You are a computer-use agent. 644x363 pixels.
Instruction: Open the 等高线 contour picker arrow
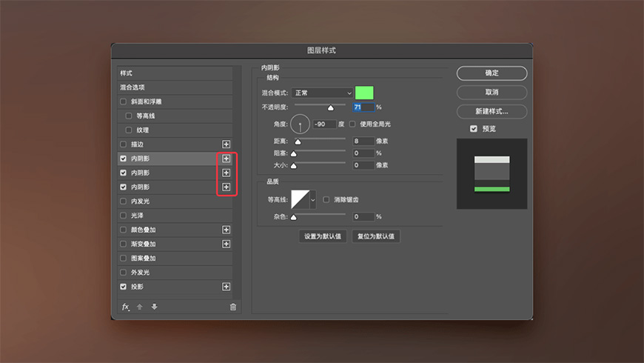(x=313, y=200)
